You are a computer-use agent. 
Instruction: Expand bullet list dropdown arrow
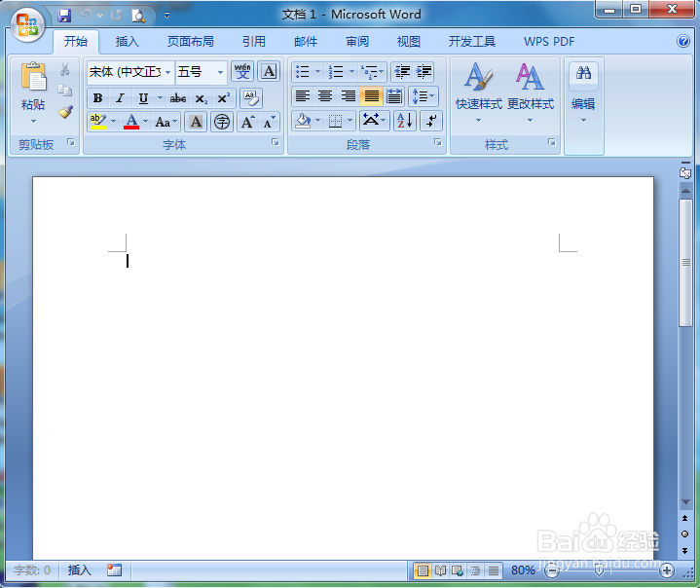coord(317,71)
